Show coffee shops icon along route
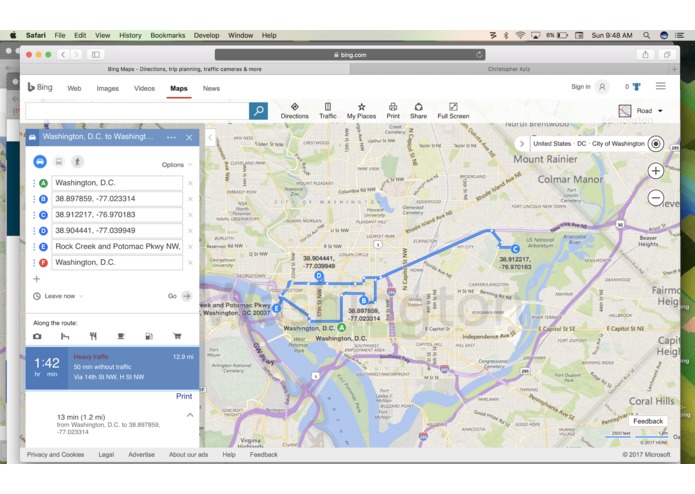 [x=121, y=336]
